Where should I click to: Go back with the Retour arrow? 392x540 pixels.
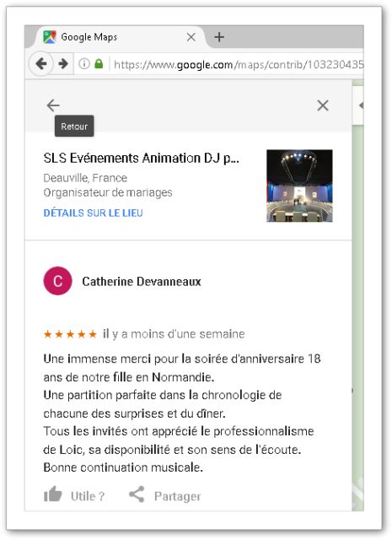[53, 105]
